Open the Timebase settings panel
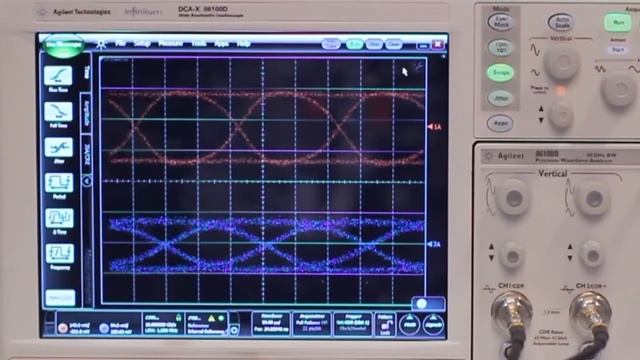Viewport: 640px width, 360px height. click(x=271, y=324)
